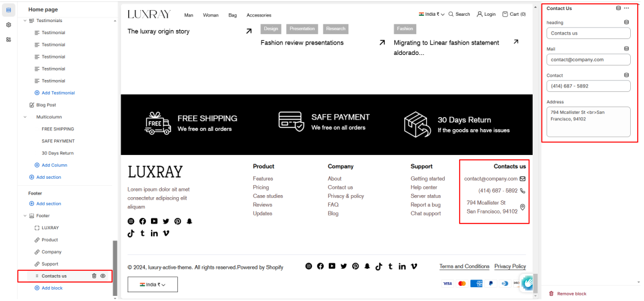Click the LinkedIn icon in the copyright bar

click(402, 266)
